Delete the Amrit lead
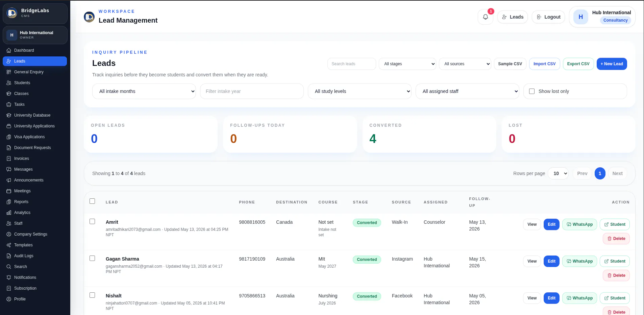644x315 pixels. pyautogui.click(x=616, y=239)
